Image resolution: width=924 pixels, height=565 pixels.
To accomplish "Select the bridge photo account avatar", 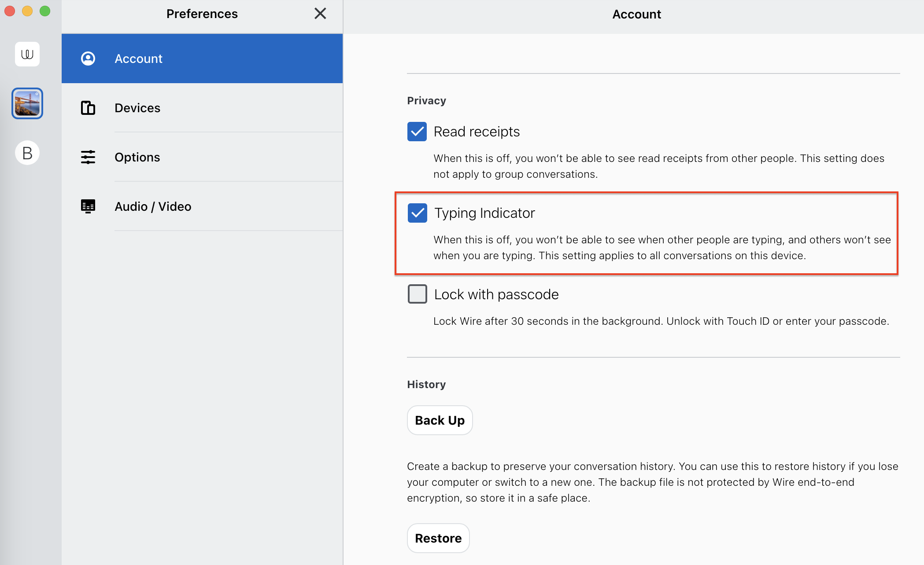I will (27, 103).
